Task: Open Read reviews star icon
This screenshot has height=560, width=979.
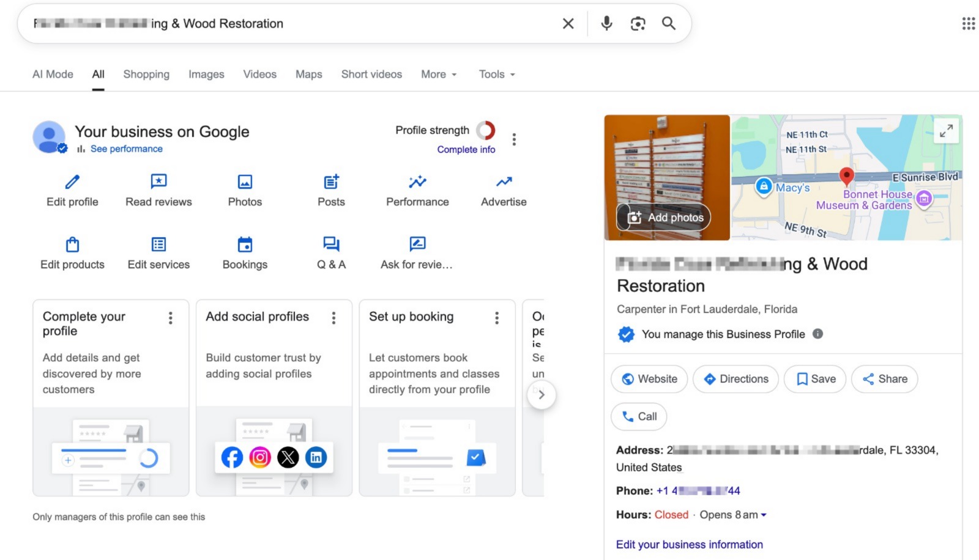Action: pos(158,182)
